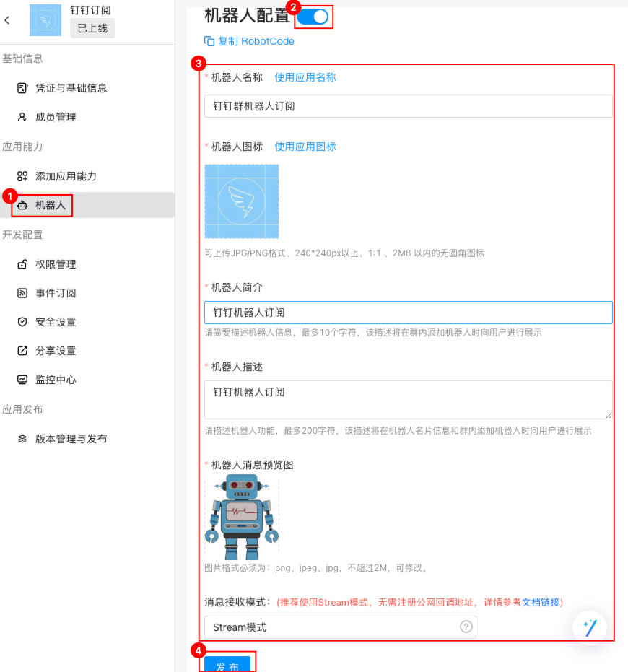The height and width of the screenshot is (672, 628).
Task: Open 添加应用能力 menu item
Action: point(87,176)
